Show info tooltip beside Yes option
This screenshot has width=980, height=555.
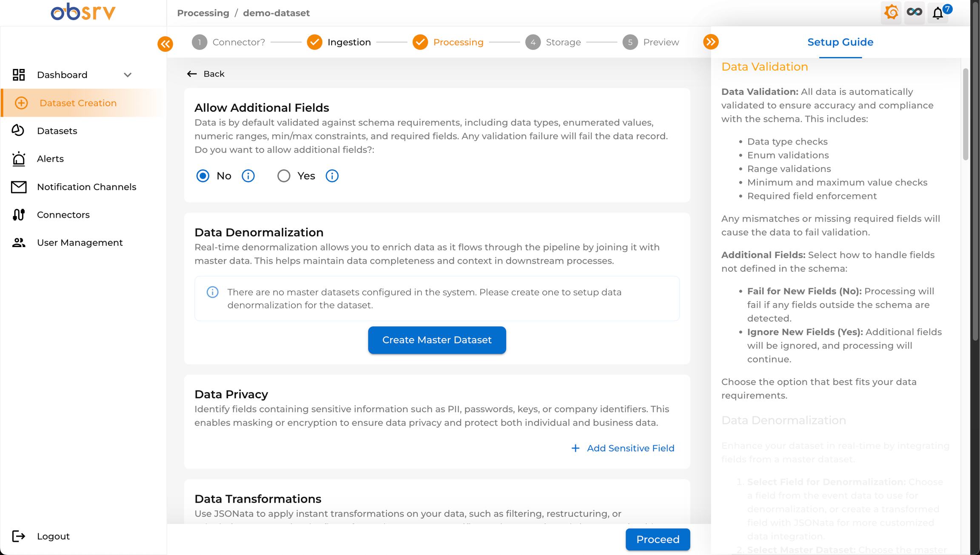(332, 176)
